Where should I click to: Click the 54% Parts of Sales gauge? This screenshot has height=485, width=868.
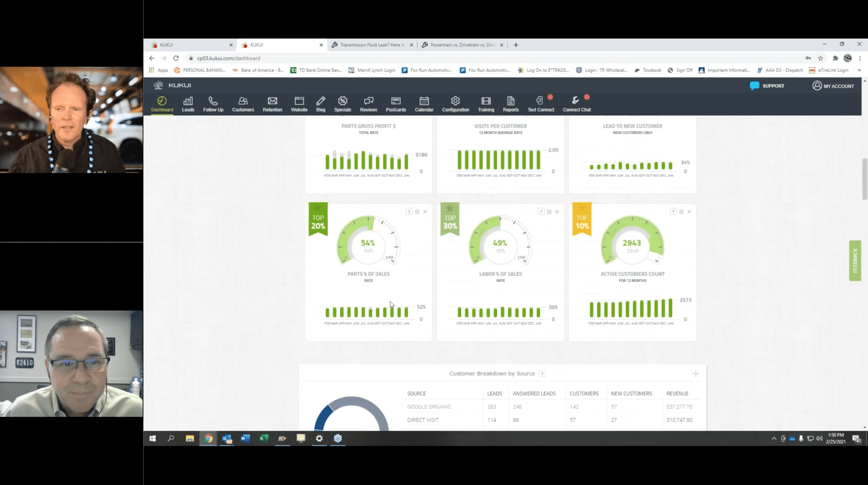[368, 241]
